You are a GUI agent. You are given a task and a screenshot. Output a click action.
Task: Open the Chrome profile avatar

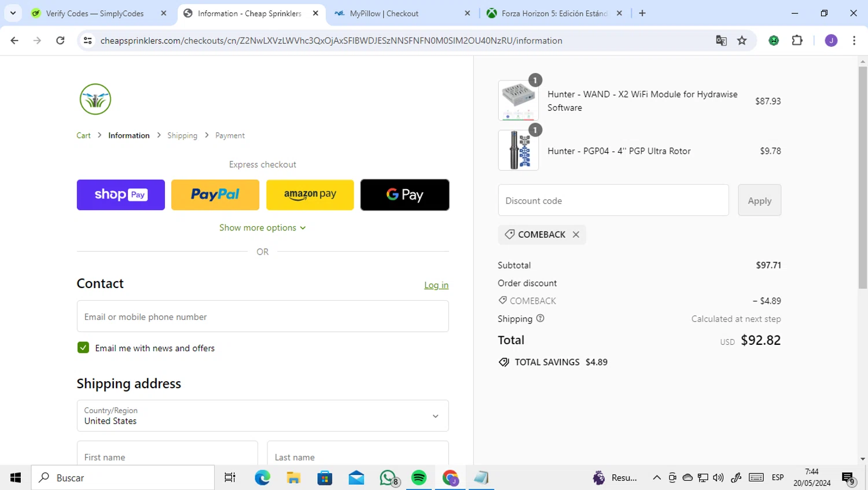click(831, 40)
